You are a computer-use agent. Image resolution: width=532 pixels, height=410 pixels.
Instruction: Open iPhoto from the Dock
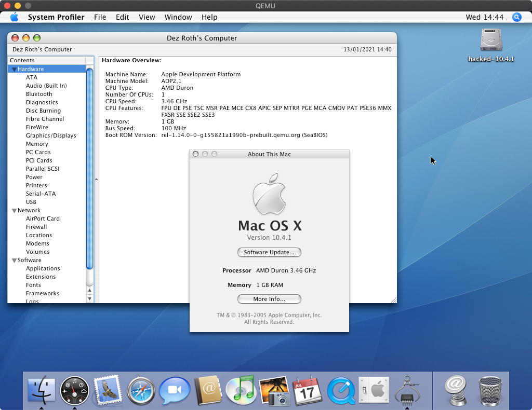tap(274, 391)
